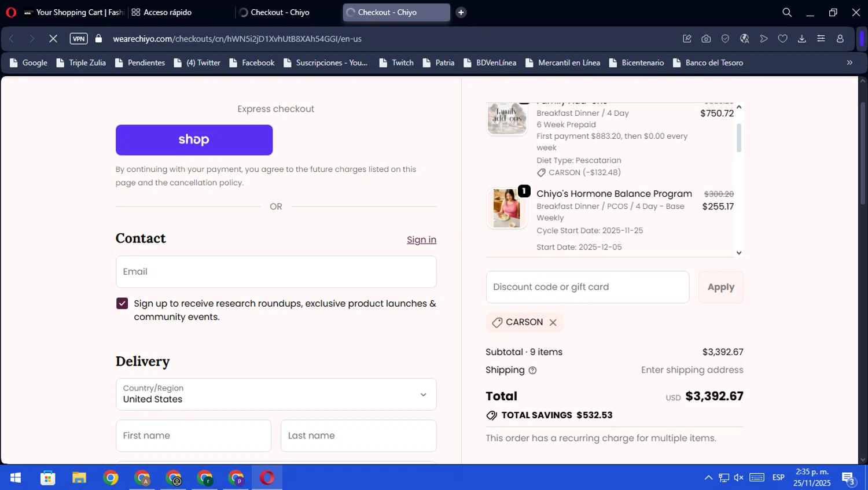The height and width of the screenshot is (490, 868).
Task: Open the Twitch bookmark
Action: click(x=396, y=62)
